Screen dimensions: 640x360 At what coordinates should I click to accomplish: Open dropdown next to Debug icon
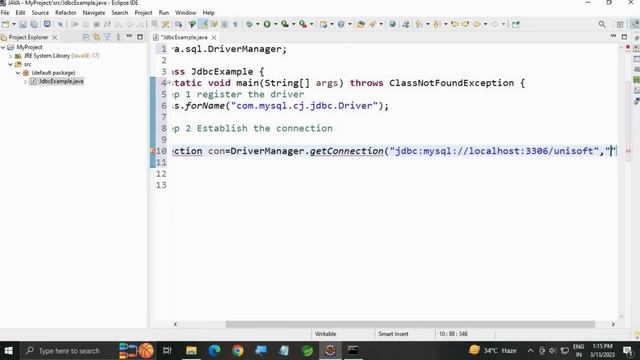pos(258,24)
